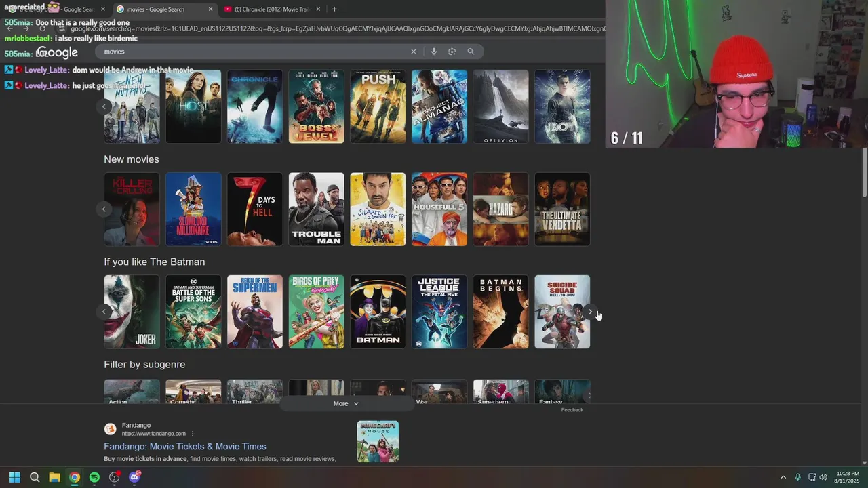Open the taskbar app with the red badge
This screenshot has height=488, width=868.
click(x=115, y=477)
